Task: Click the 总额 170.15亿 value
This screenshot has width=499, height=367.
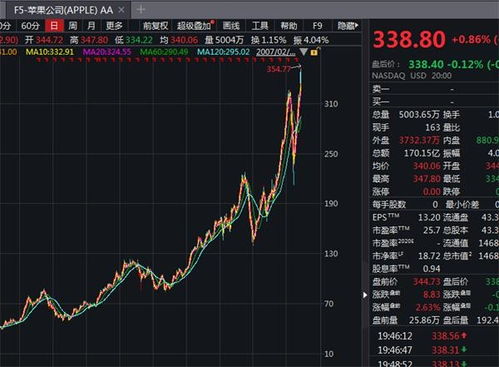Action: point(422,153)
